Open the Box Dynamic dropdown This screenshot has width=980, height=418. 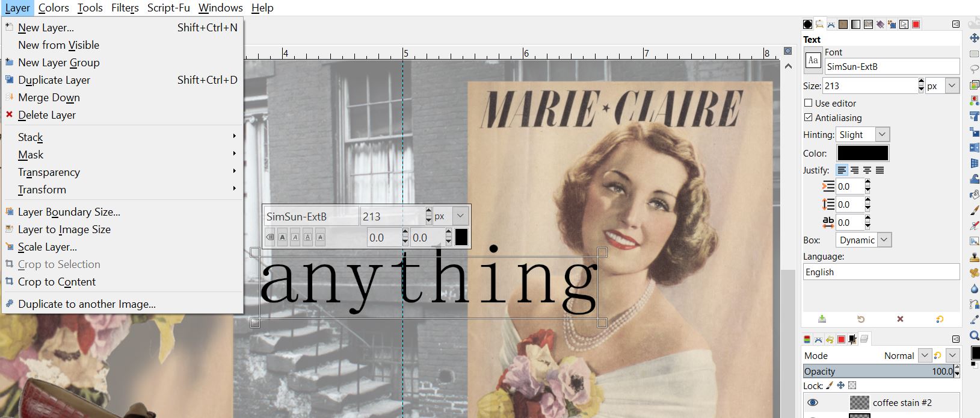[863, 240]
